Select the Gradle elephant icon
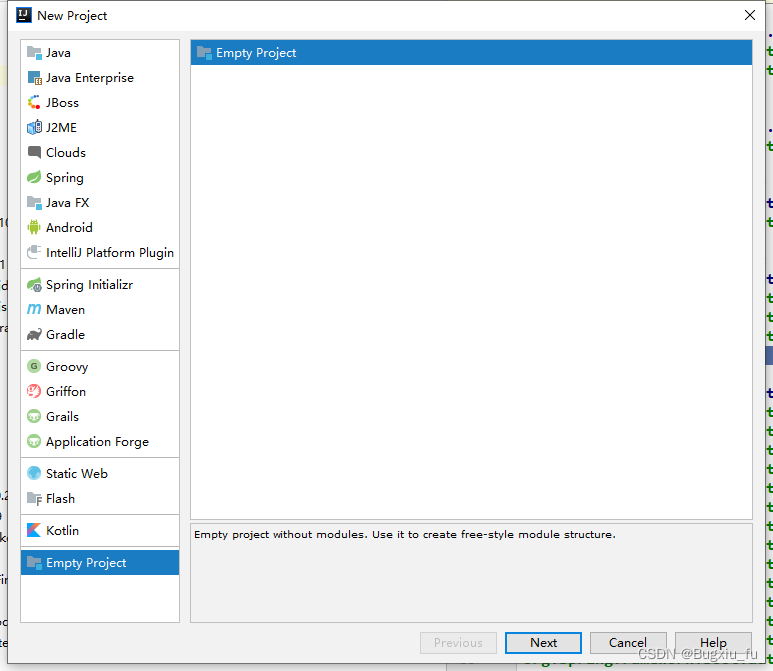 pos(34,334)
